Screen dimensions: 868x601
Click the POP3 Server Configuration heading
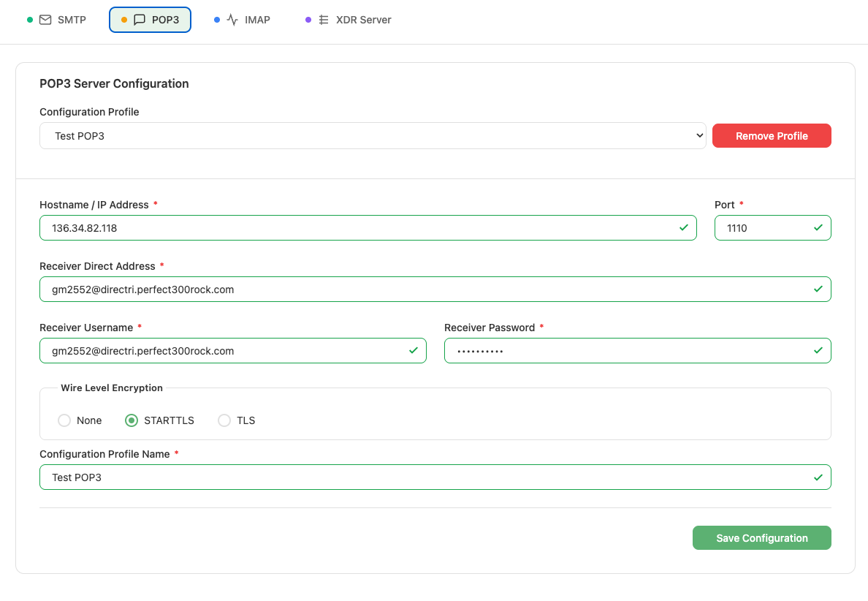click(114, 83)
